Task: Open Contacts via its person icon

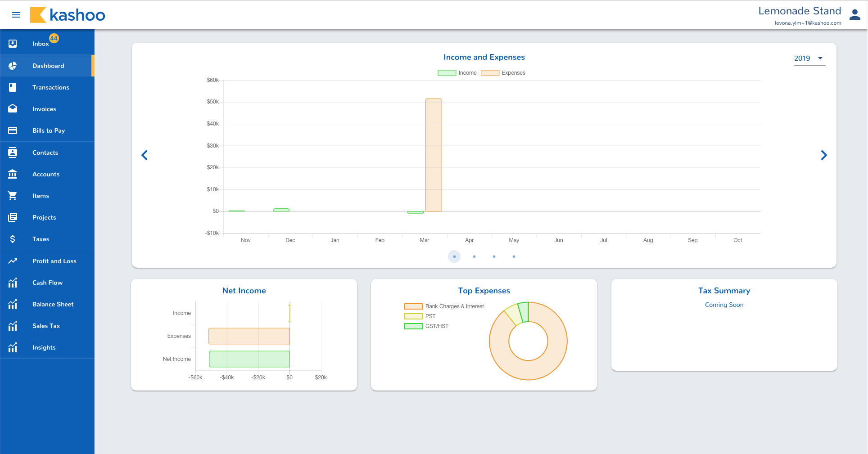Action: click(13, 153)
